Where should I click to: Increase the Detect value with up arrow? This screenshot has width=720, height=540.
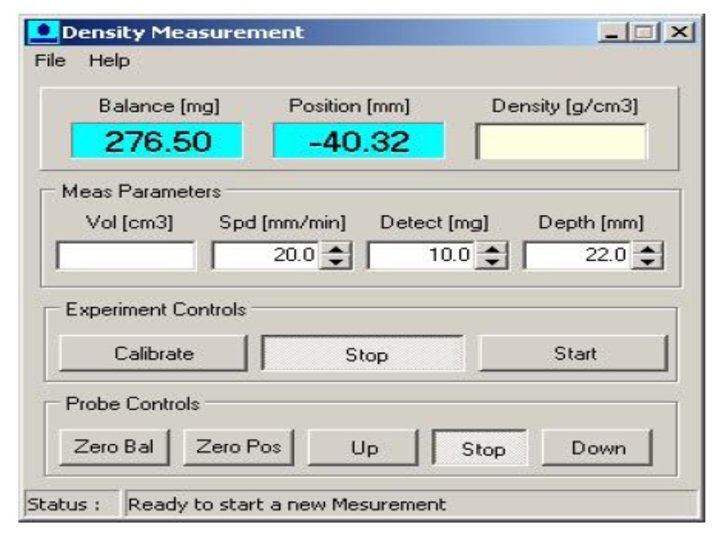click(x=492, y=249)
